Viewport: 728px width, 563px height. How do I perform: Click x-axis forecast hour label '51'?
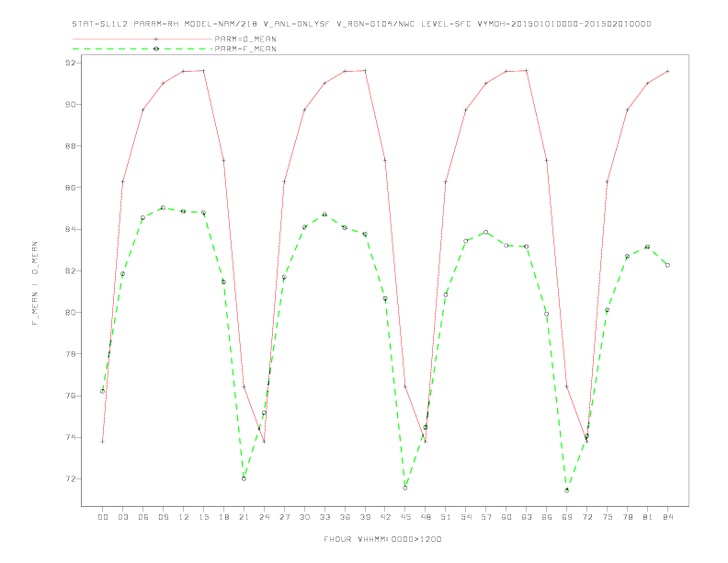point(446,517)
